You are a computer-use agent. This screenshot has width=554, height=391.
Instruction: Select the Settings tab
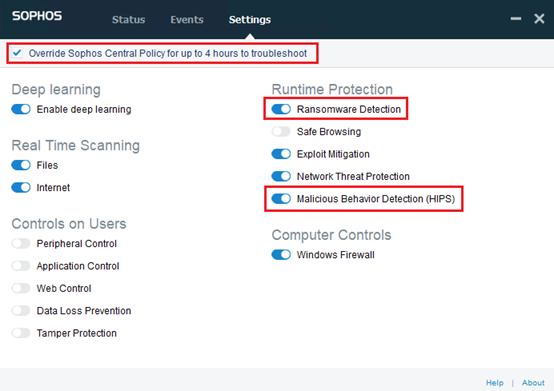[x=250, y=19]
